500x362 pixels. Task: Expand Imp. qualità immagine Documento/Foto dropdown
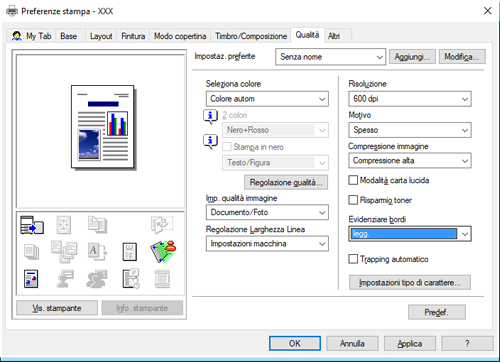267,212
